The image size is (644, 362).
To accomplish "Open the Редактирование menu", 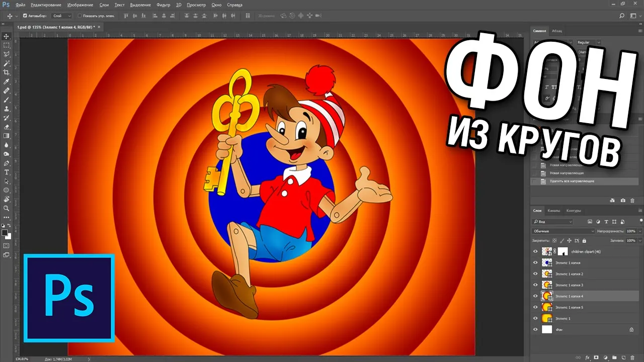I will (47, 5).
